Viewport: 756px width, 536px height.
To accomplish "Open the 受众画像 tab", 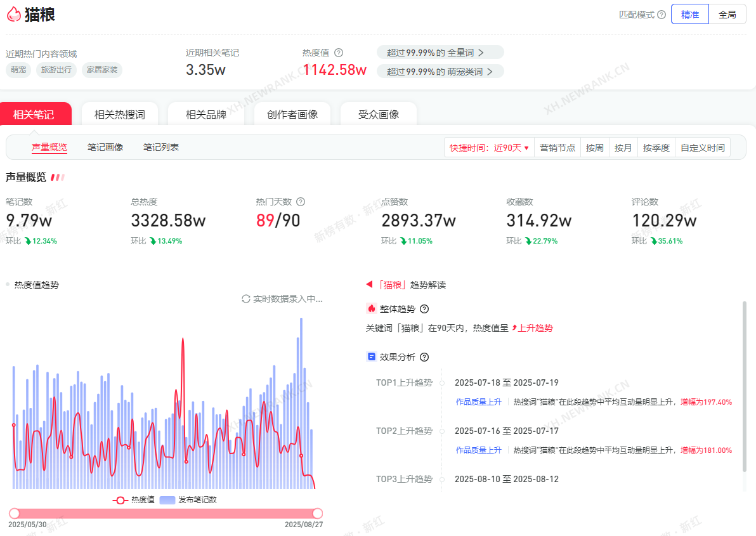I will pos(379,115).
